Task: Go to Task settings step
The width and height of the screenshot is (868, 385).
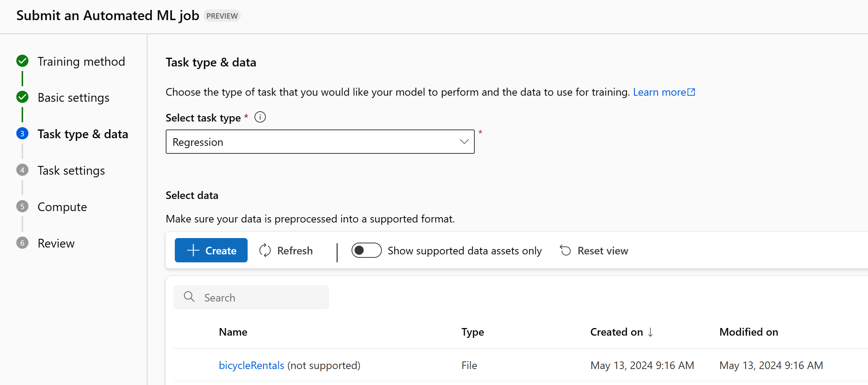Action: click(71, 170)
